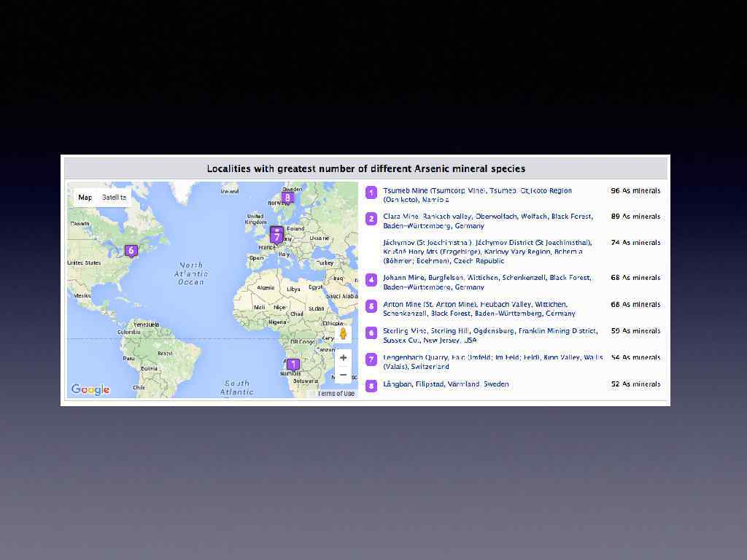
Task: Open Clara Mine locality link
Action: 488,221
